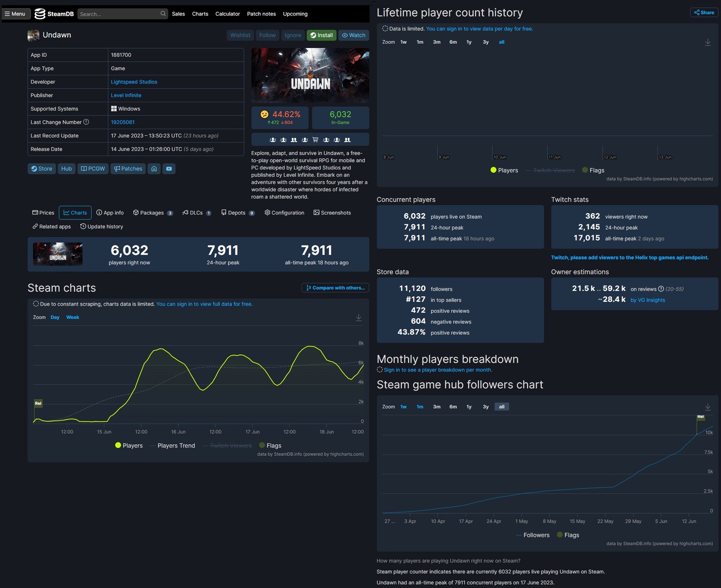
Task: Open the Update history tab
Action: pos(101,226)
